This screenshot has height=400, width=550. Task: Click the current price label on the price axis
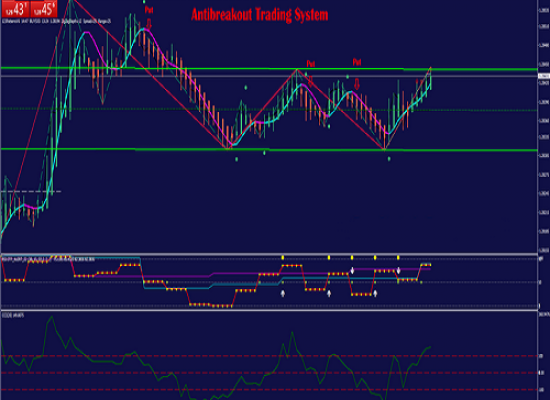544,76
